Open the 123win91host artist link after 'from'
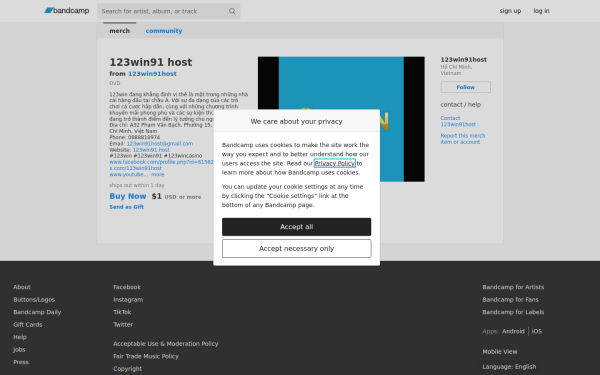The image size is (600, 375). [x=152, y=73]
